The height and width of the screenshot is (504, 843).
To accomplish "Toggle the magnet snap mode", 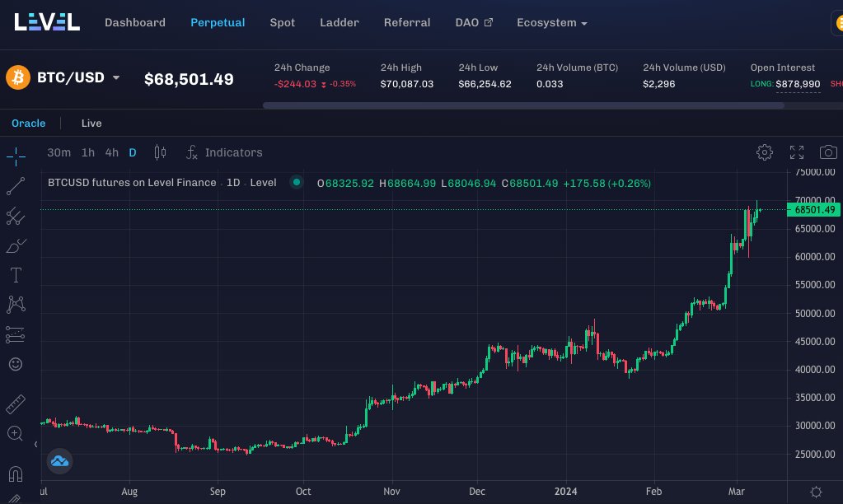I will (x=16, y=474).
